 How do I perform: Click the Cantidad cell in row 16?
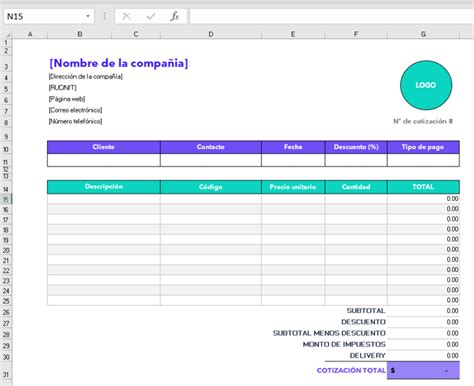pyautogui.click(x=356, y=209)
